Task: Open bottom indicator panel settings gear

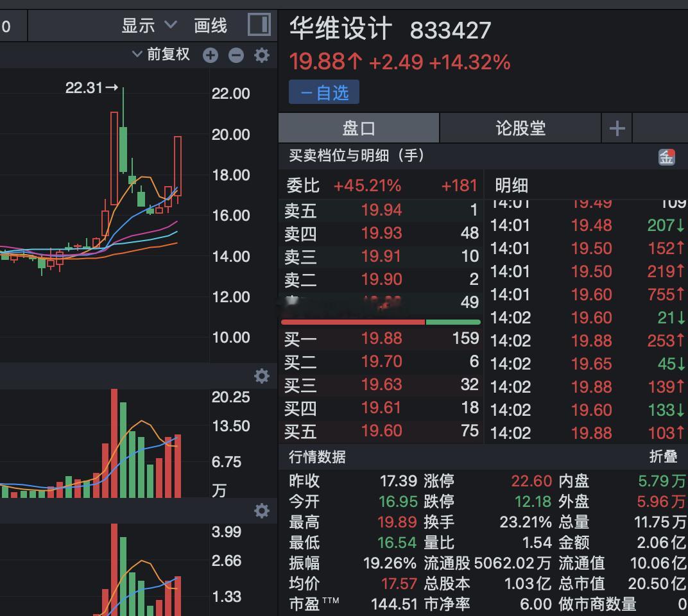Action: pyautogui.click(x=262, y=511)
